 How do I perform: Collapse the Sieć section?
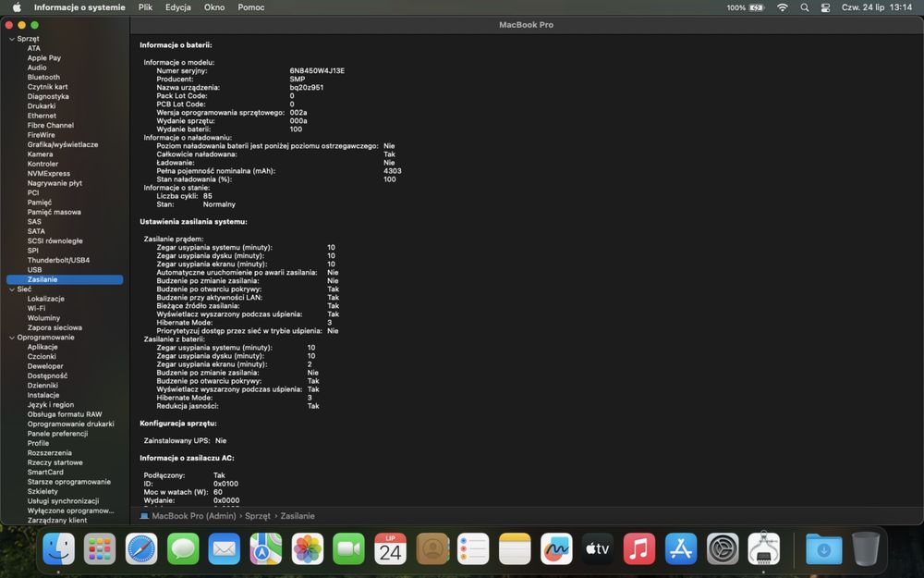click(12, 289)
